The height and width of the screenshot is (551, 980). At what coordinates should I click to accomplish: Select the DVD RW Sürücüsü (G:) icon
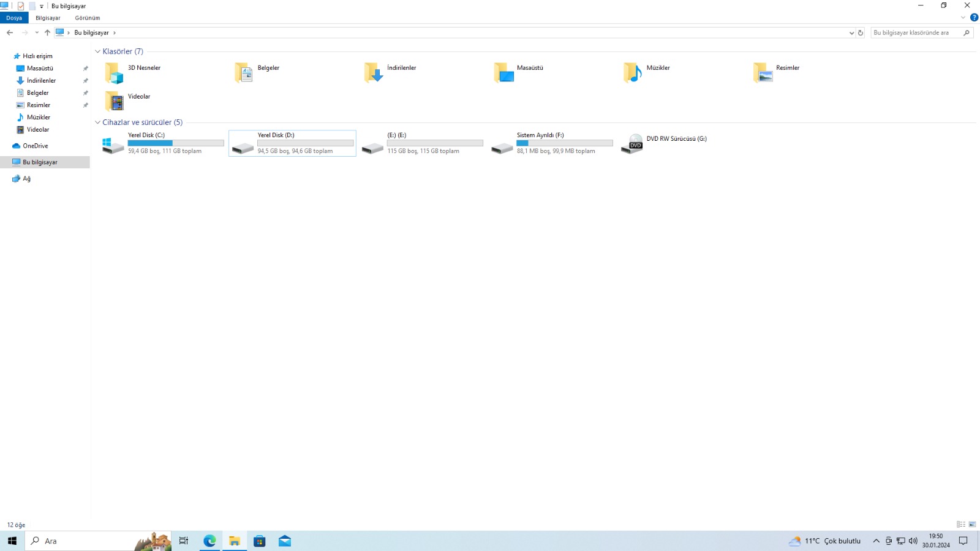coord(632,144)
